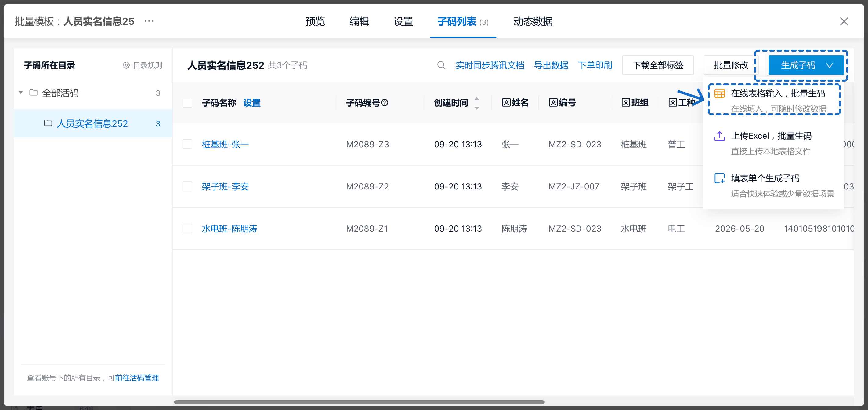This screenshot has width=868, height=410.
Task: Choose 上传Excel，批量生码 option
Action: point(774,143)
